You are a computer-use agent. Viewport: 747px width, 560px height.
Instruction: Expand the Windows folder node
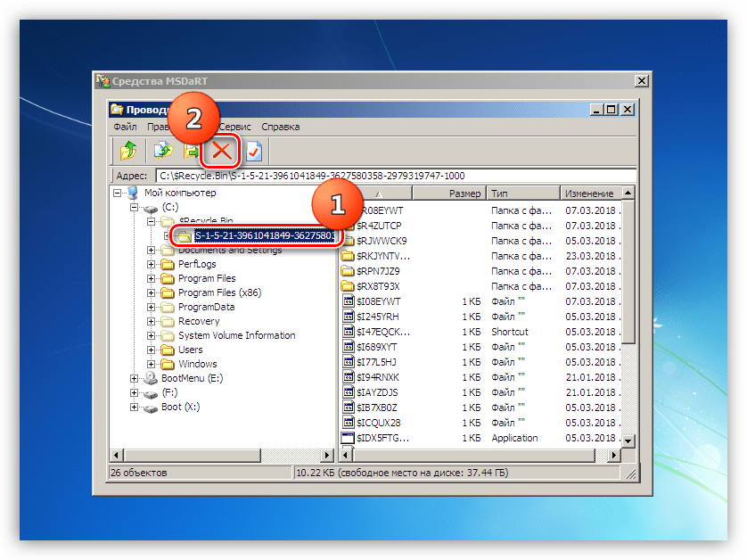click(x=152, y=365)
